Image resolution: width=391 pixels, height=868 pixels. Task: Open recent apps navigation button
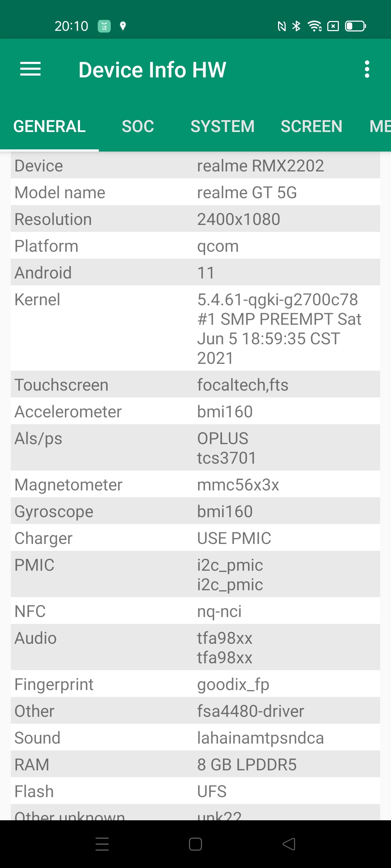point(102,844)
